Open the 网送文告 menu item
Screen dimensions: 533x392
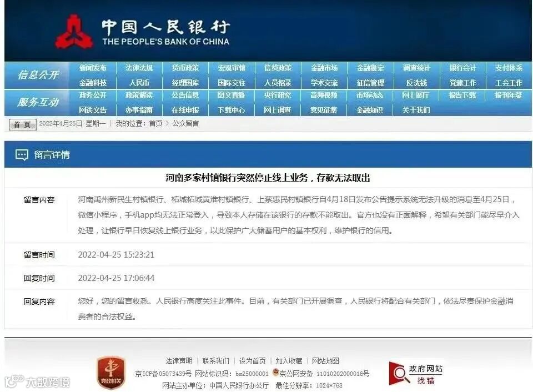pyautogui.click(x=93, y=110)
